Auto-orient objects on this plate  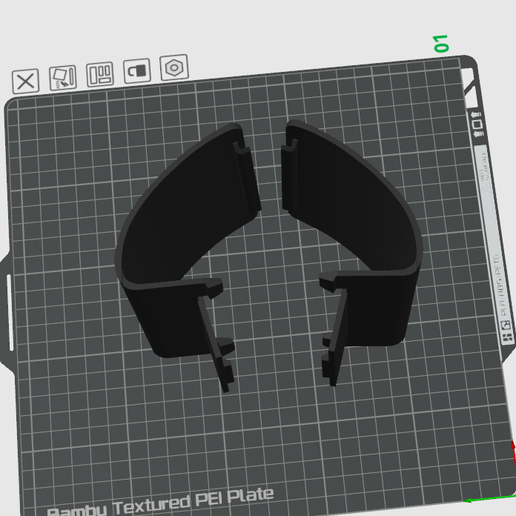coord(63,77)
